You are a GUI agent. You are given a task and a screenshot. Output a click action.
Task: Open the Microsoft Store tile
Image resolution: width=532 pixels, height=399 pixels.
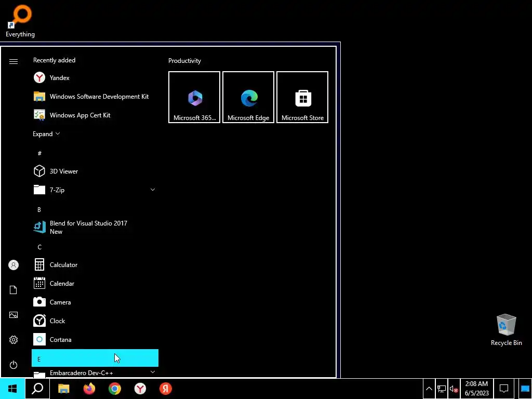(302, 97)
